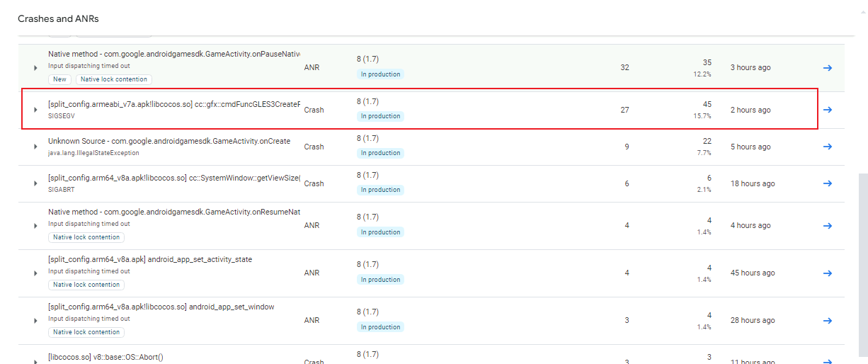
Task: Open the Unknown Source GameActivity.onCreate issue
Action: 169,141
